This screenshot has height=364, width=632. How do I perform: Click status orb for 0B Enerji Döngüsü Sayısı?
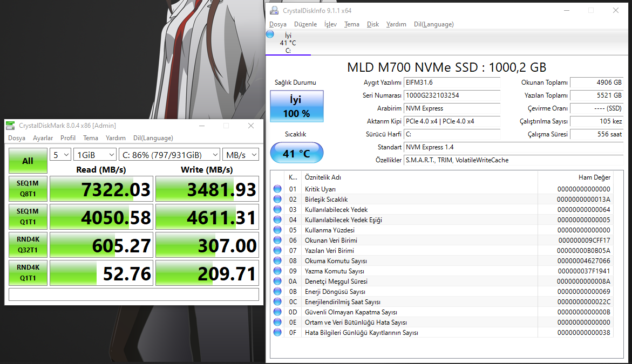point(277,291)
